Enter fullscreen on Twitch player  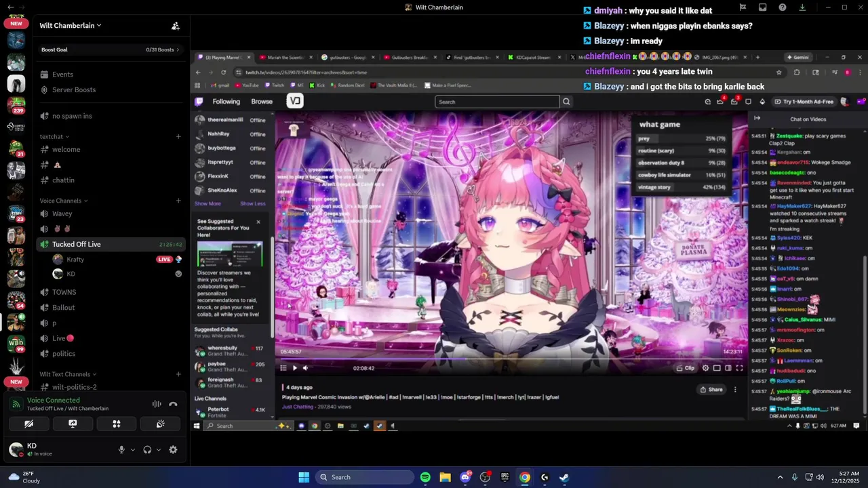tap(739, 368)
